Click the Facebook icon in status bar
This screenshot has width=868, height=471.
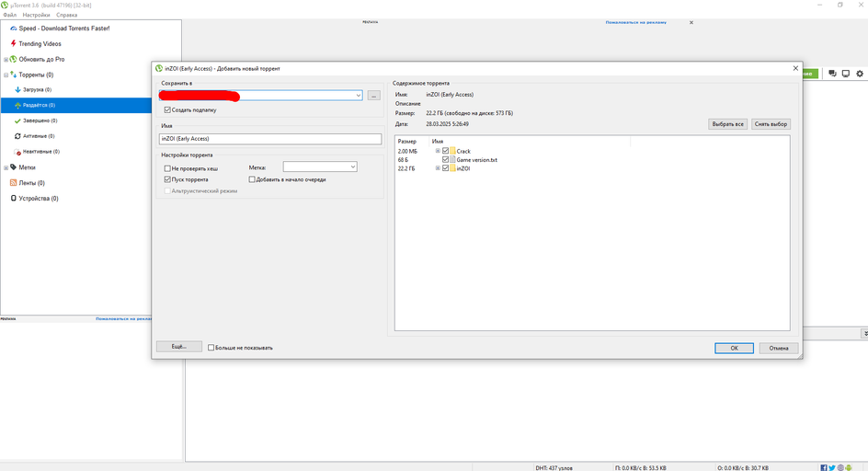click(824, 468)
